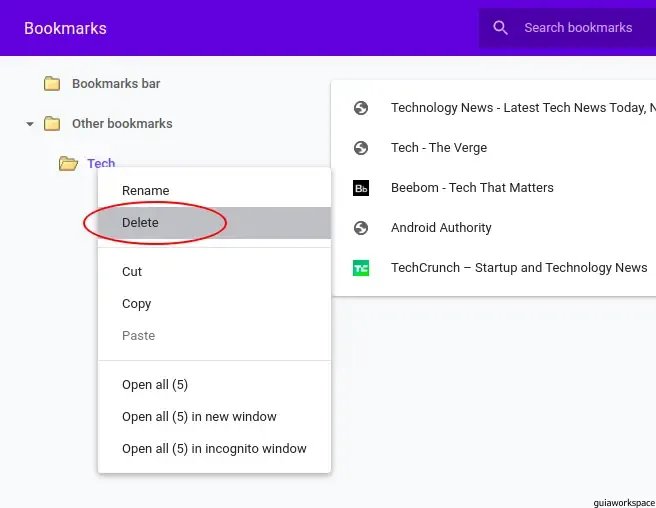Collapse the Other bookmarks folder arrow
The width and height of the screenshot is (656, 508).
pos(30,124)
